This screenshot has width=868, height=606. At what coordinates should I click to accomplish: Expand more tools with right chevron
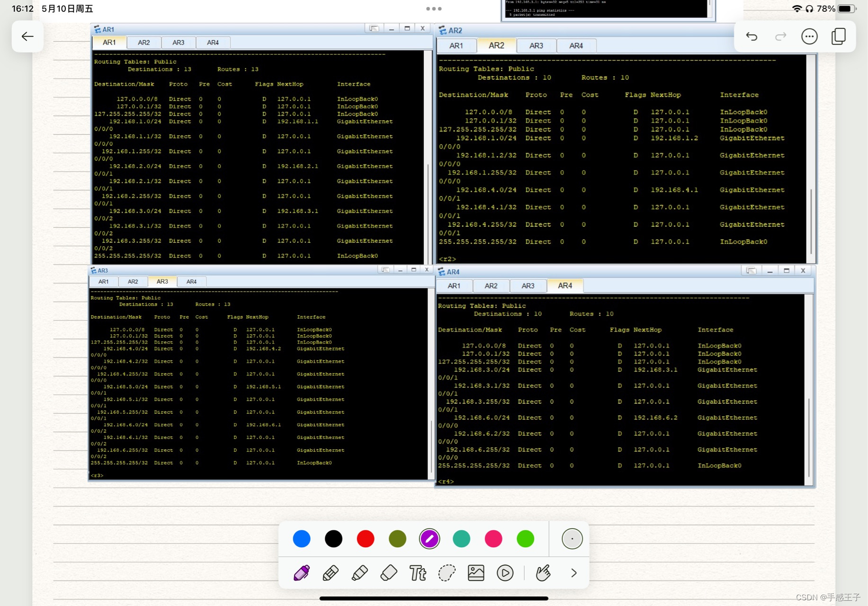[x=574, y=573]
